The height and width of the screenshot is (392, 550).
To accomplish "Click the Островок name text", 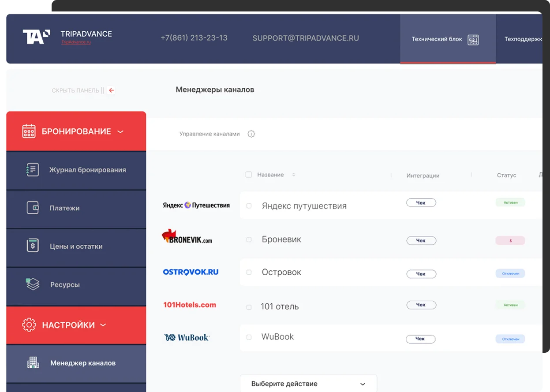I will point(281,273).
